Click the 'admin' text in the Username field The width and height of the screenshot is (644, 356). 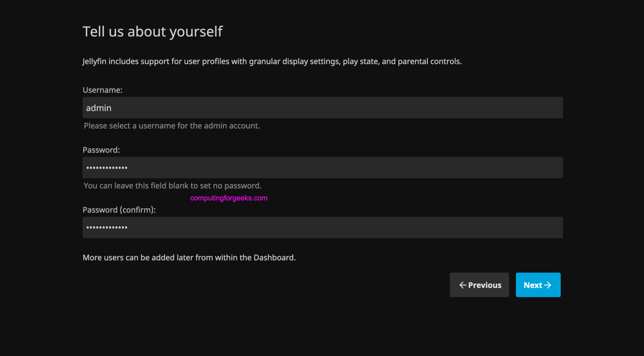[x=99, y=108]
